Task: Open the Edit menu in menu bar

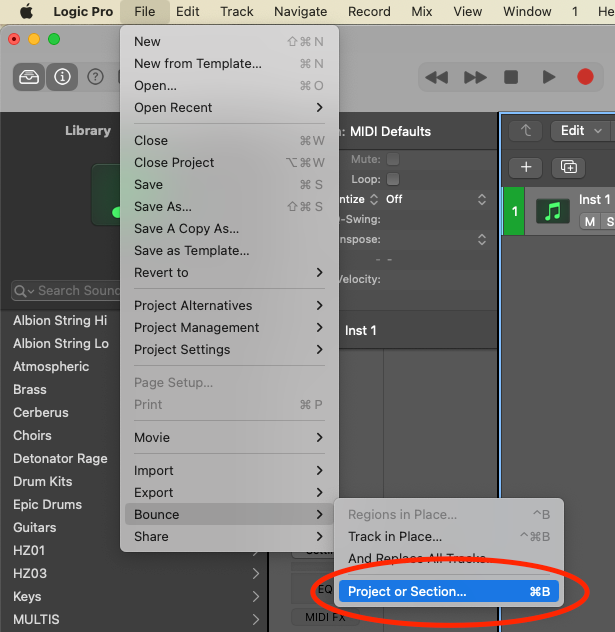Action: pos(187,12)
